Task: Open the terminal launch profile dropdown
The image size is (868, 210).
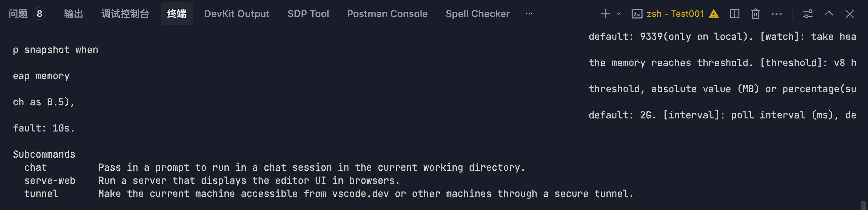Action: pyautogui.click(x=619, y=14)
